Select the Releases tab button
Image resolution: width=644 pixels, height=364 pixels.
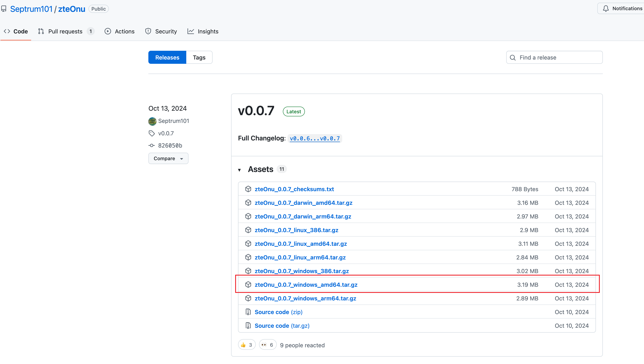167,57
